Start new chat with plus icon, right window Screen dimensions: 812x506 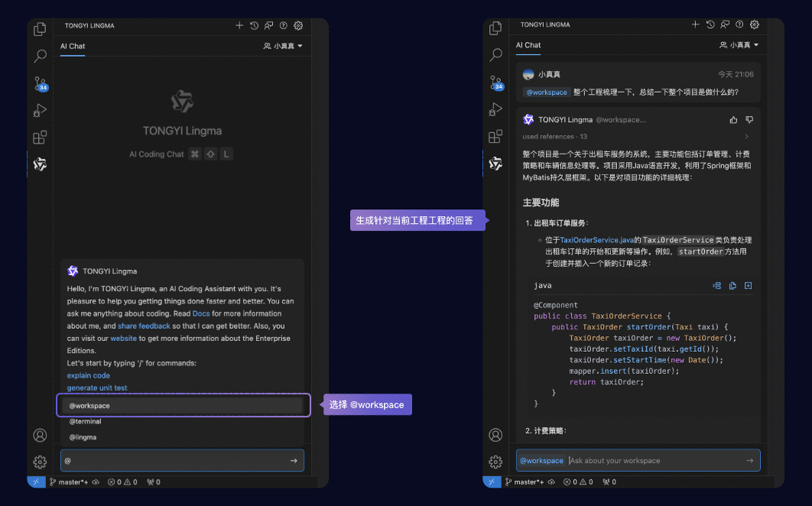[696, 24]
